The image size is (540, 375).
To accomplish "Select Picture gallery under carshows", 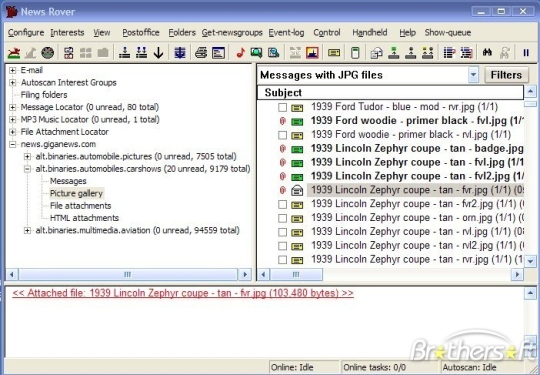I will pos(76,194).
